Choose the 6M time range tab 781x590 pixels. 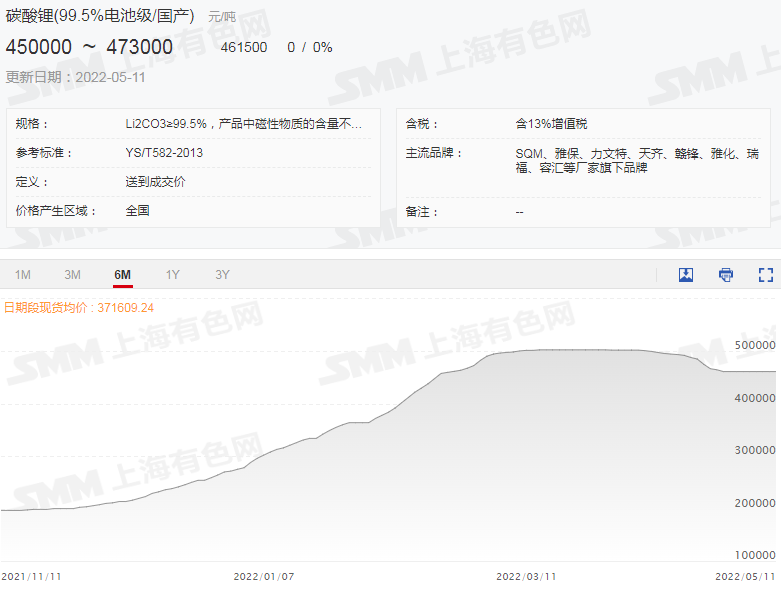(123, 275)
